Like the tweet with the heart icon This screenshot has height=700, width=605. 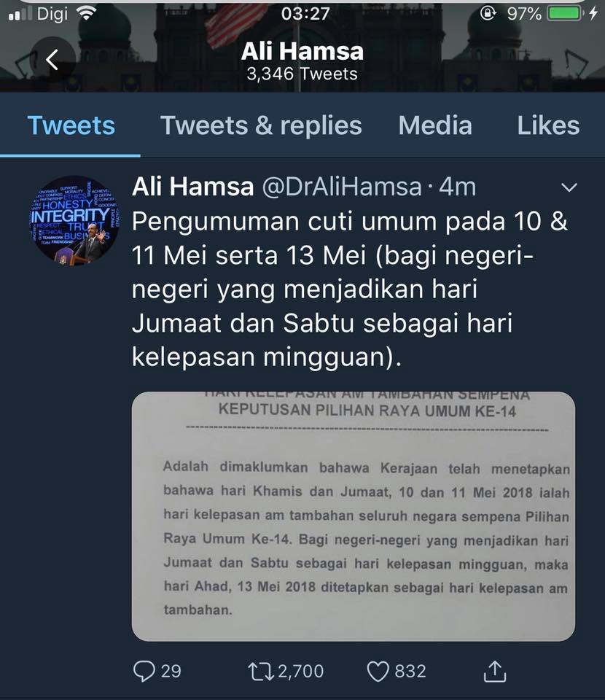pos(378,672)
